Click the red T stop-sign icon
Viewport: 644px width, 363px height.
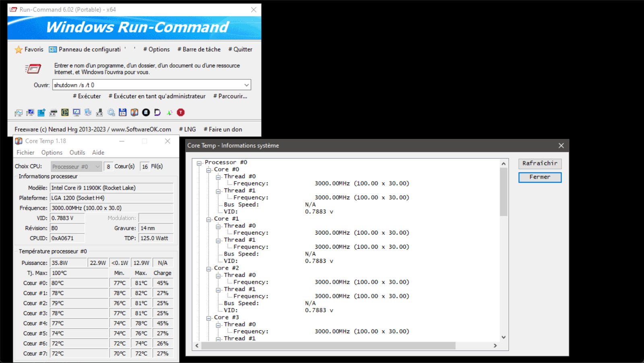click(181, 113)
